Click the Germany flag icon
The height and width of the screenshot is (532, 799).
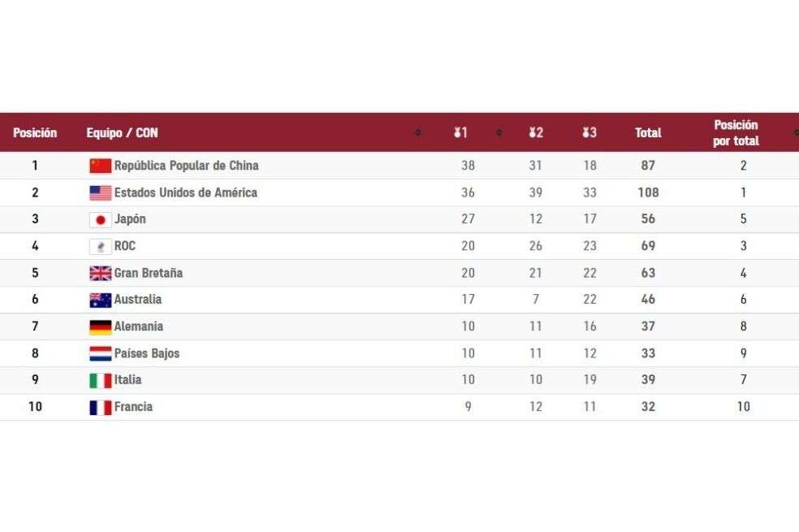(101, 327)
